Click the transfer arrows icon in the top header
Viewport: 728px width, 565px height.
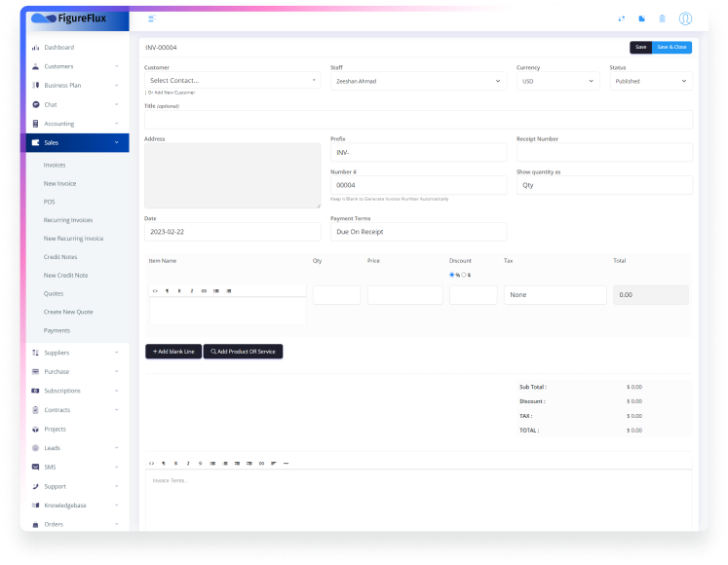pyautogui.click(x=621, y=19)
